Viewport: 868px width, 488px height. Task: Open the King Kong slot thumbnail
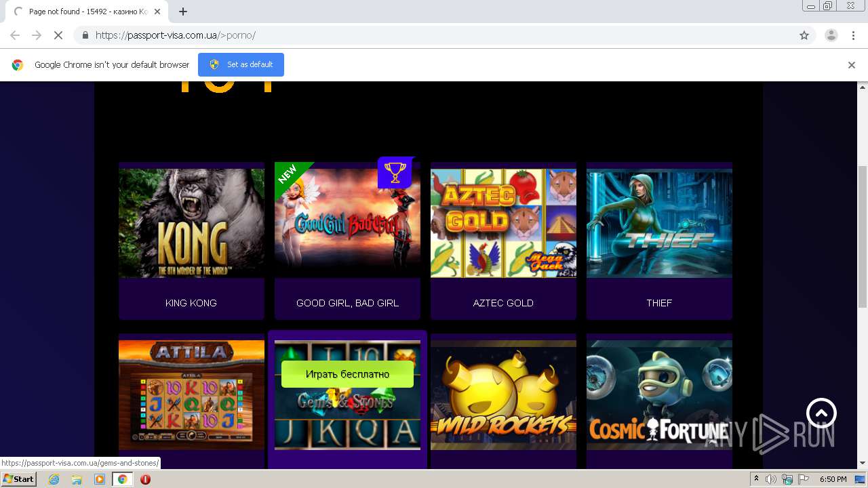click(x=191, y=223)
